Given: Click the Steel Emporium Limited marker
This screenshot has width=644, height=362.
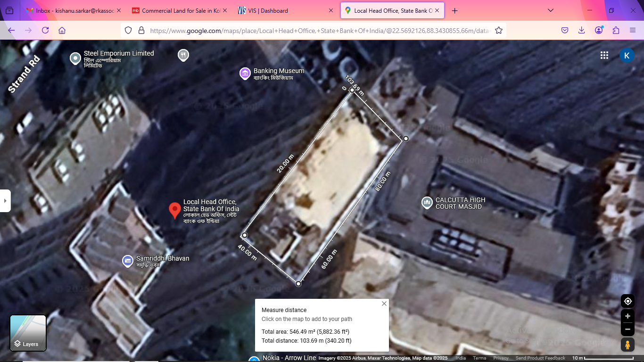Looking at the screenshot, I should click(75, 58).
